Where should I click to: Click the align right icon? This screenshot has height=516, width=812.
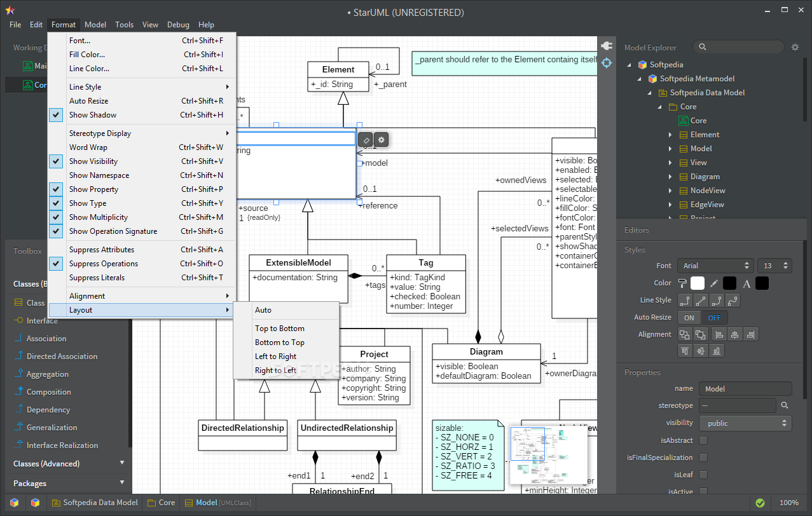tap(751, 334)
